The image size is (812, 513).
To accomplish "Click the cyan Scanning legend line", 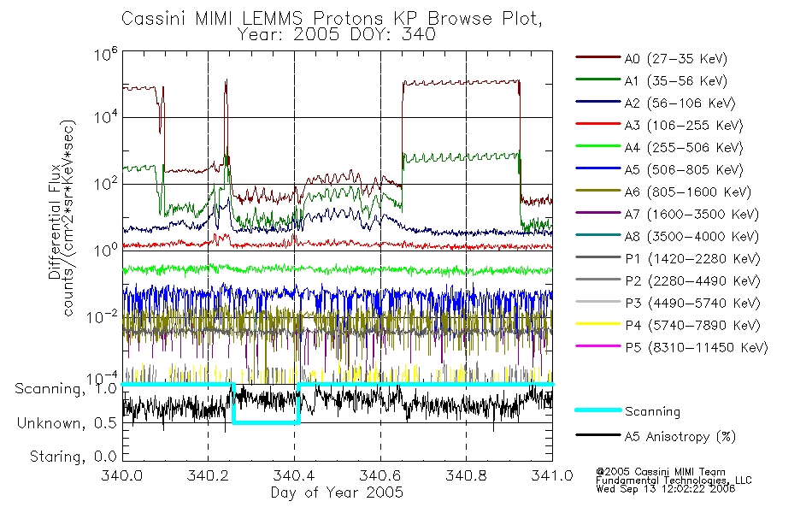I will [597, 410].
